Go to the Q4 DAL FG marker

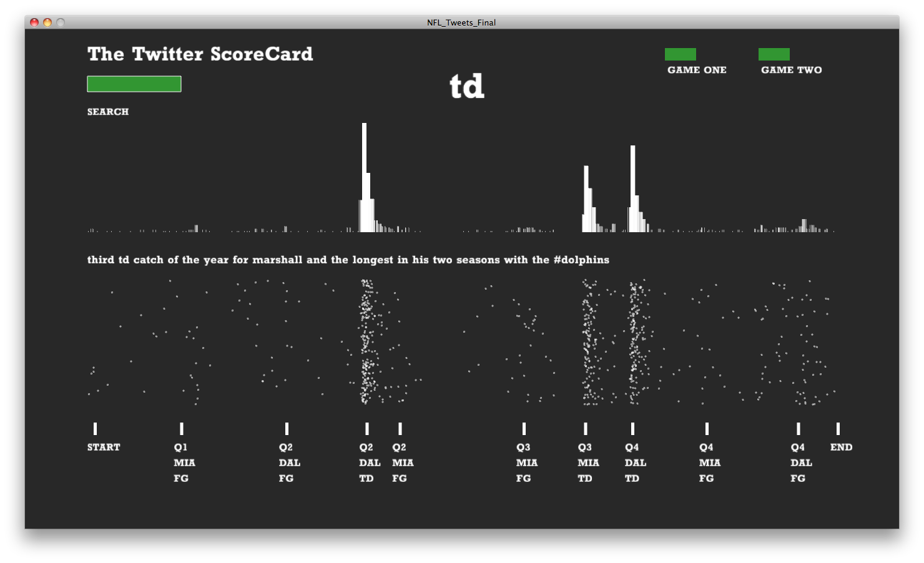pos(799,429)
